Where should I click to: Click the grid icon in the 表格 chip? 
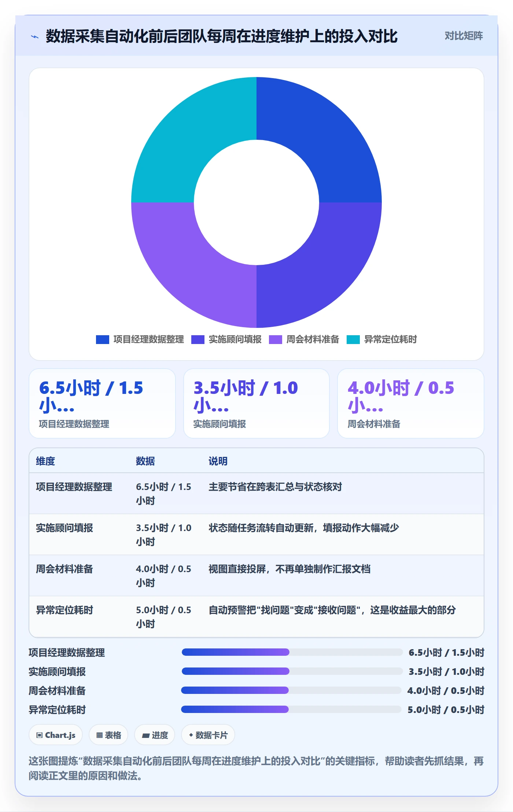tap(99, 735)
